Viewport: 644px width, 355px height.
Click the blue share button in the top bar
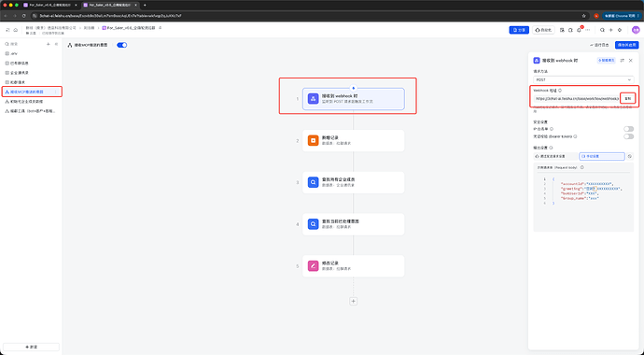(519, 30)
